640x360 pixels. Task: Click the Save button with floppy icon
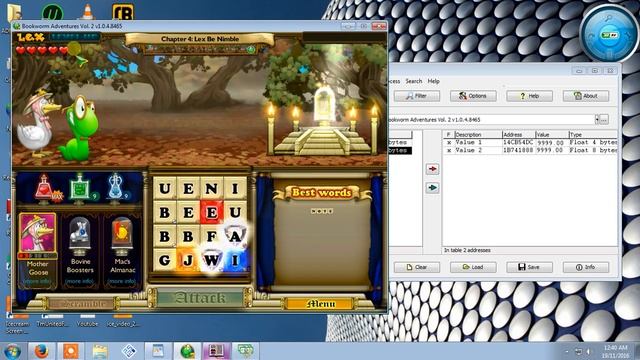coord(529,267)
